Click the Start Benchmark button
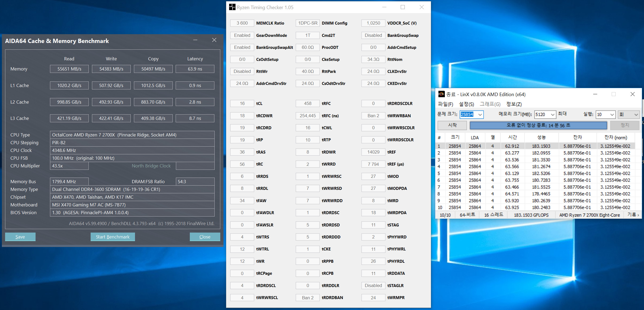644x310 pixels. click(113, 237)
